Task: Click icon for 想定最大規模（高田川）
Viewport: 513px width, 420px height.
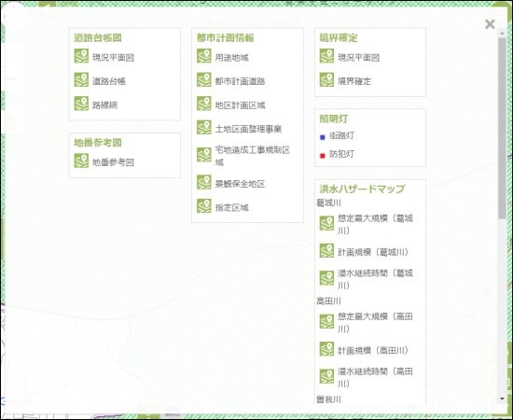Action: pyautogui.click(x=326, y=321)
